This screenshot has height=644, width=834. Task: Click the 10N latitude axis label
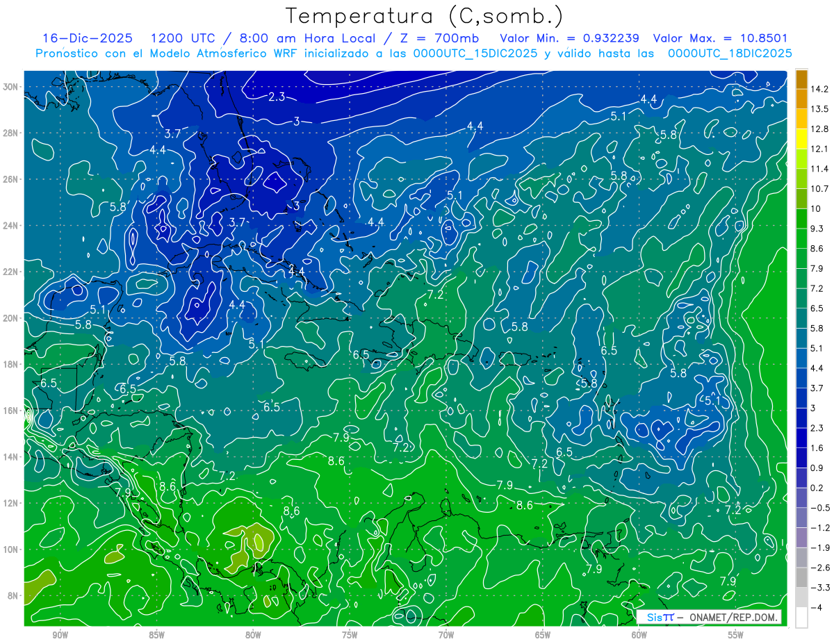click(11, 549)
